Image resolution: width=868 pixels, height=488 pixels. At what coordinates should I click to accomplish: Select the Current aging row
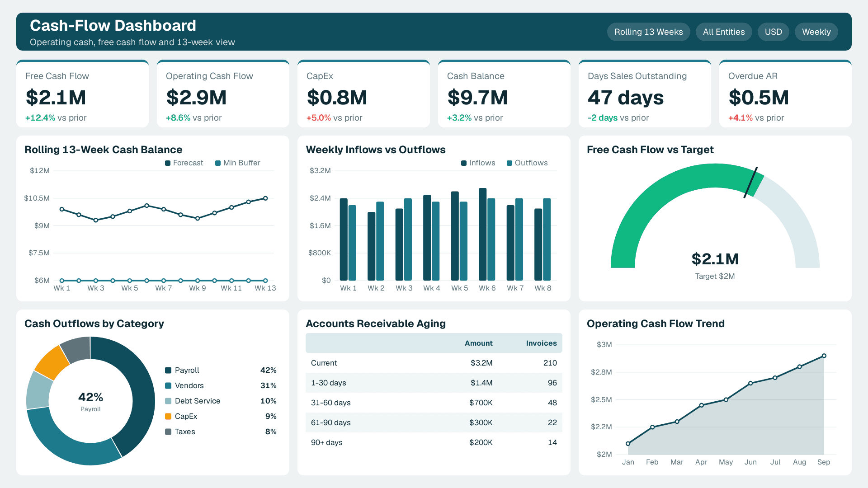pyautogui.click(x=434, y=363)
